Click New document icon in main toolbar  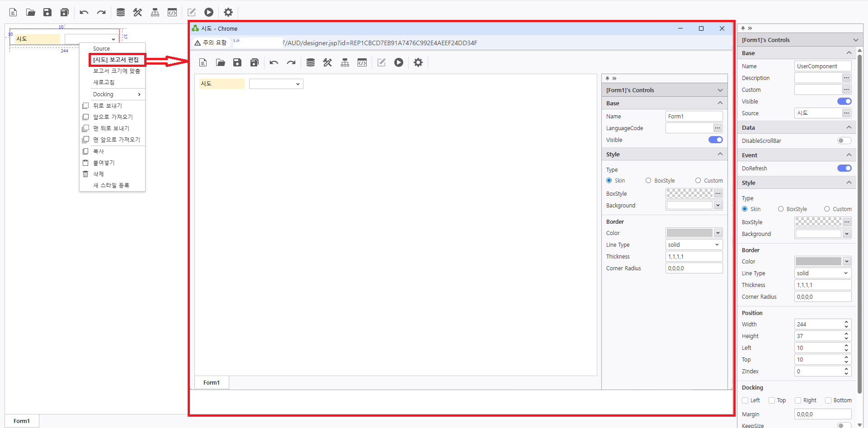tap(13, 12)
